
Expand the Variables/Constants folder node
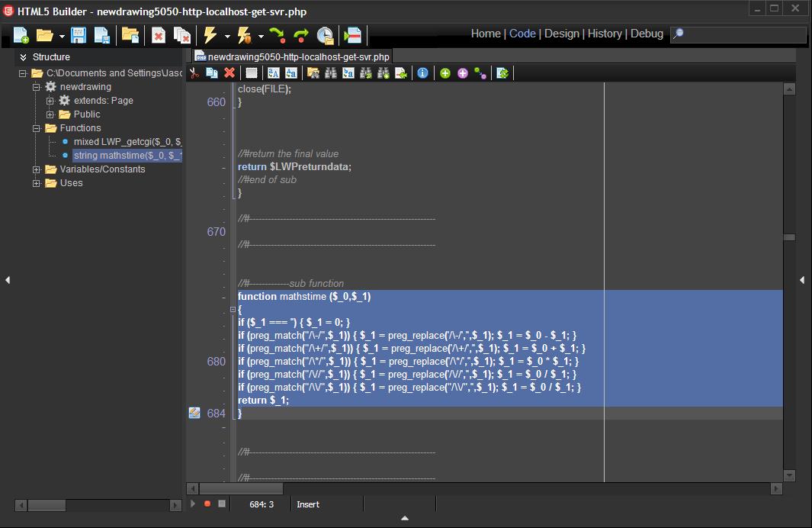coord(37,169)
